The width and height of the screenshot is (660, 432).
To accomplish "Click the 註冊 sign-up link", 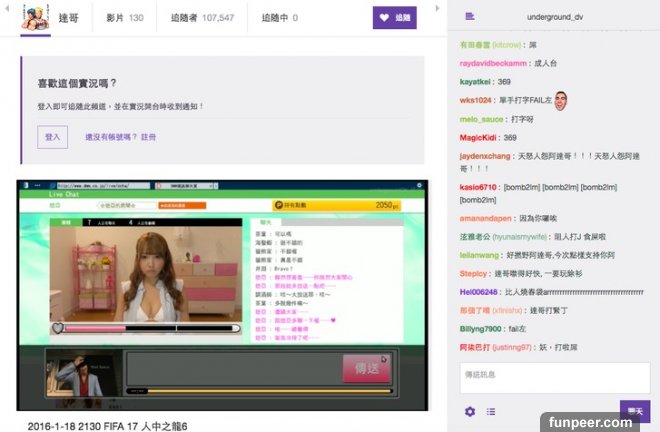I will pyautogui.click(x=148, y=137).
